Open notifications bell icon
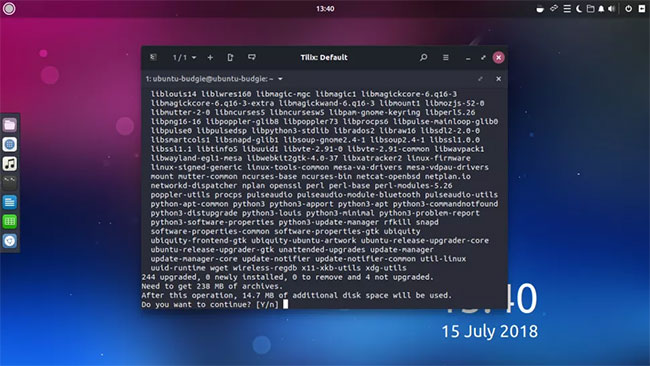The width and height of the screenshot is (650, 366). pos(601,9)
